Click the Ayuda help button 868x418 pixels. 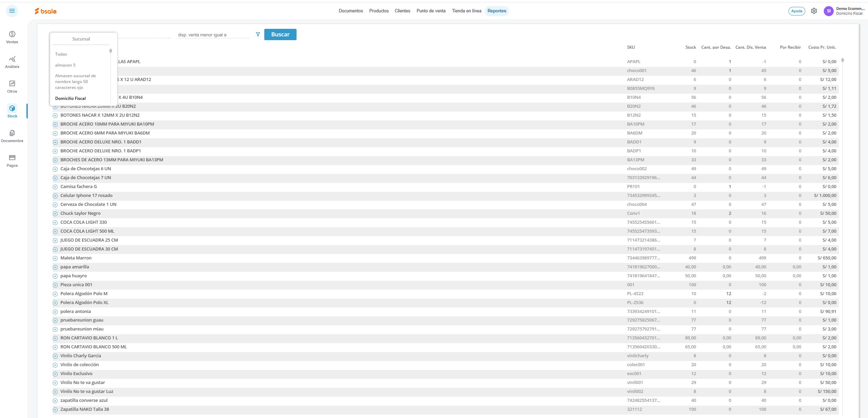tap(796, 11)
